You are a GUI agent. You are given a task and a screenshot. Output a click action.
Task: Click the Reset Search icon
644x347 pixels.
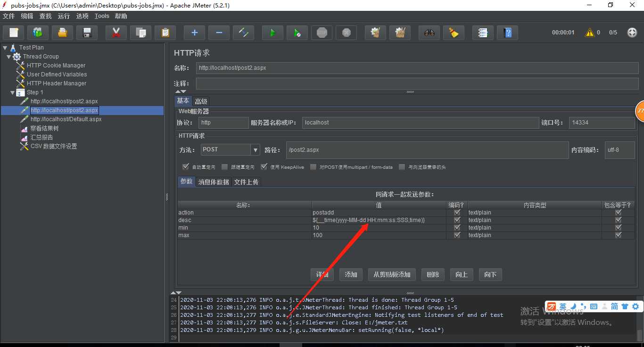tap(454, 33)
